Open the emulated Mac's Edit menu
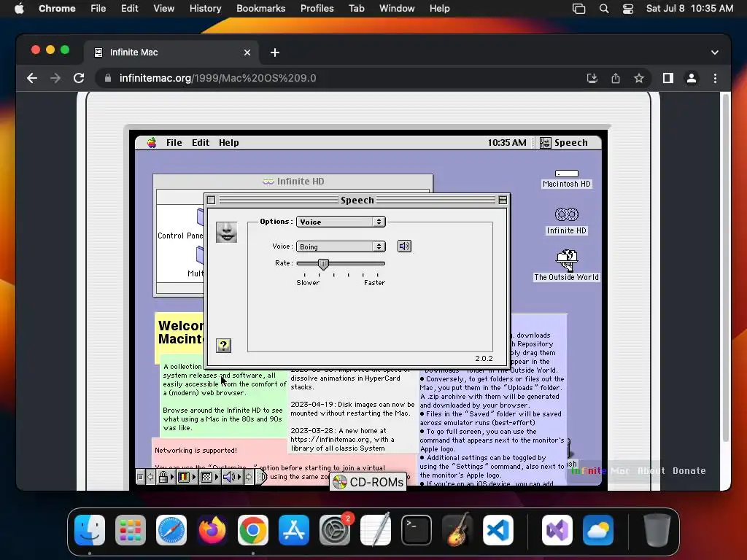Viewport: 747px width, 560px height. coord(201,142)
